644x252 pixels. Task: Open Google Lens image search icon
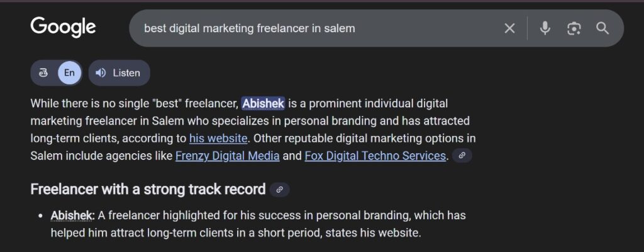pyautogui.click(x=574, y=28)
